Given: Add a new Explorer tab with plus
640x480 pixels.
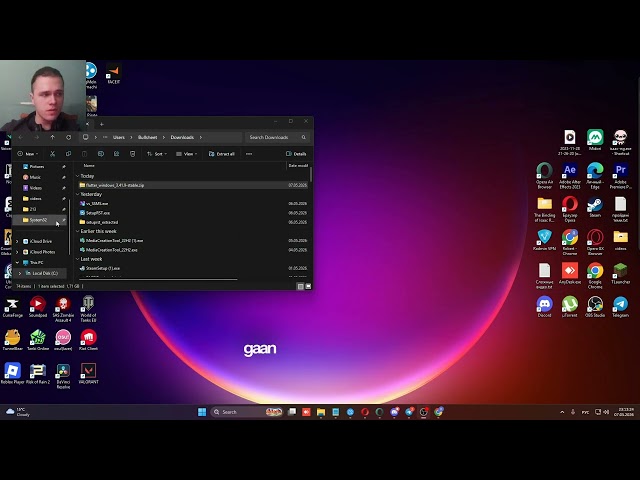Looking at the screenshot, I should [102, 124].
